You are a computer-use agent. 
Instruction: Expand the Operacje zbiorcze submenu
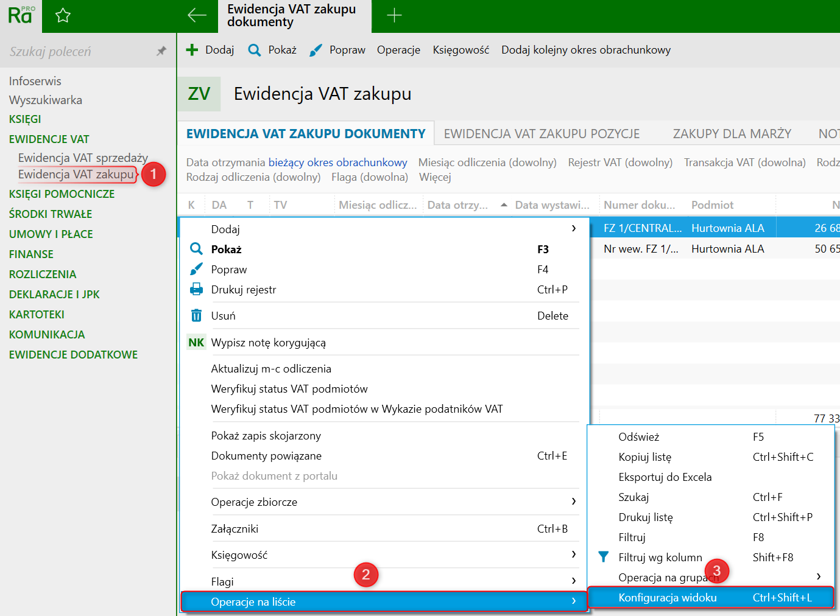pos(573,502)
